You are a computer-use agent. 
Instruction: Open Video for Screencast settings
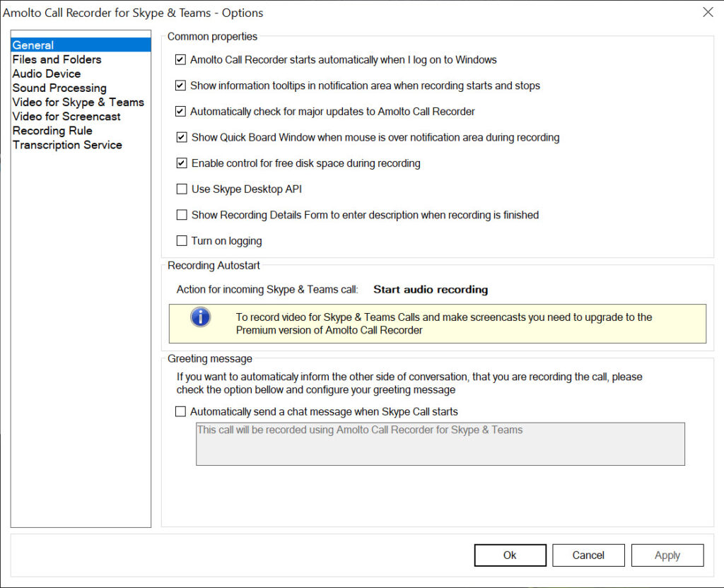click(66, 117)
